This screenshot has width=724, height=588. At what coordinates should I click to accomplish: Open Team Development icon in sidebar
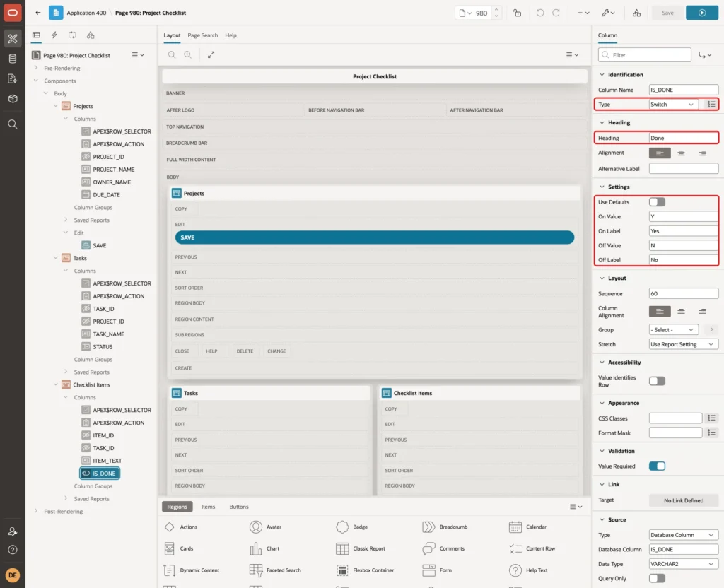pyautogui.click(x=13, y=79)
